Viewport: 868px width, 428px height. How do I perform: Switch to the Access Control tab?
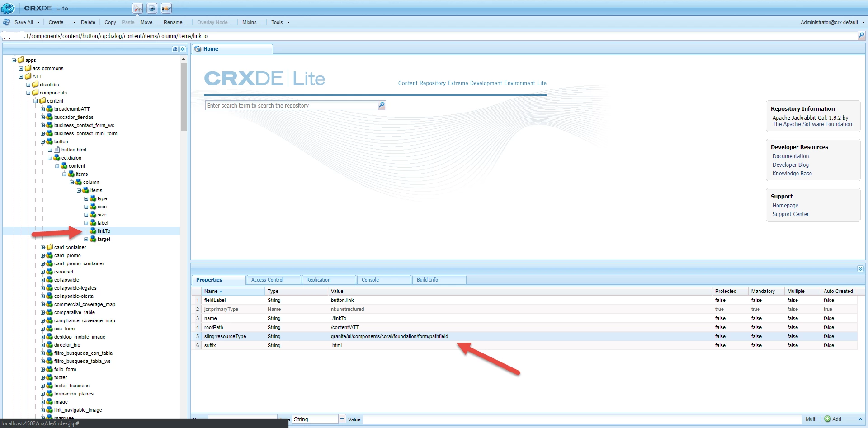[x=274, y=280]
